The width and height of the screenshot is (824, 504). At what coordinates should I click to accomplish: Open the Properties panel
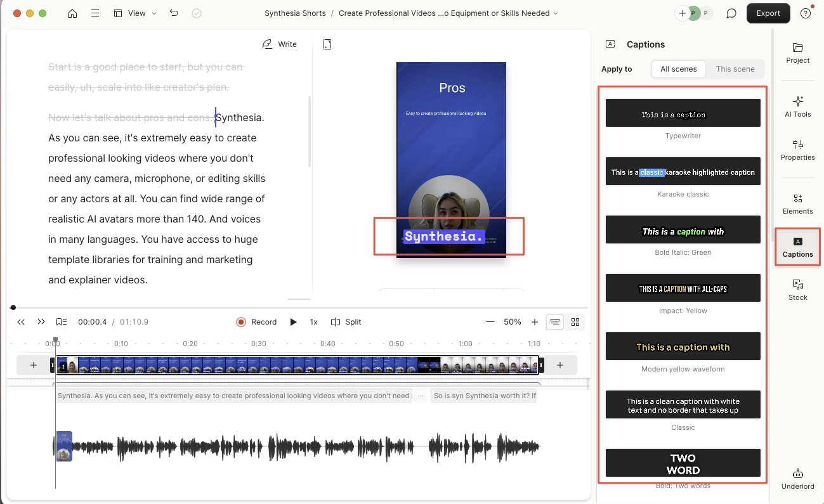tap(798, 150)
